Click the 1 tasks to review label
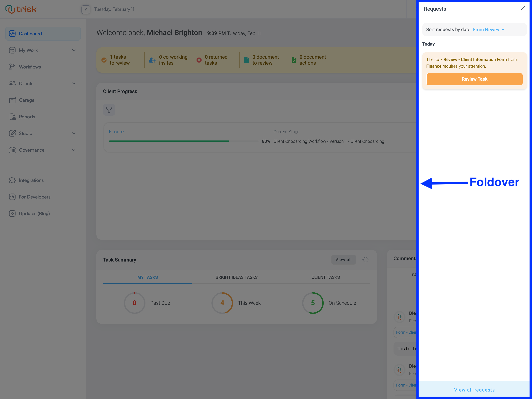532x399 pixels. pos(120,60)
